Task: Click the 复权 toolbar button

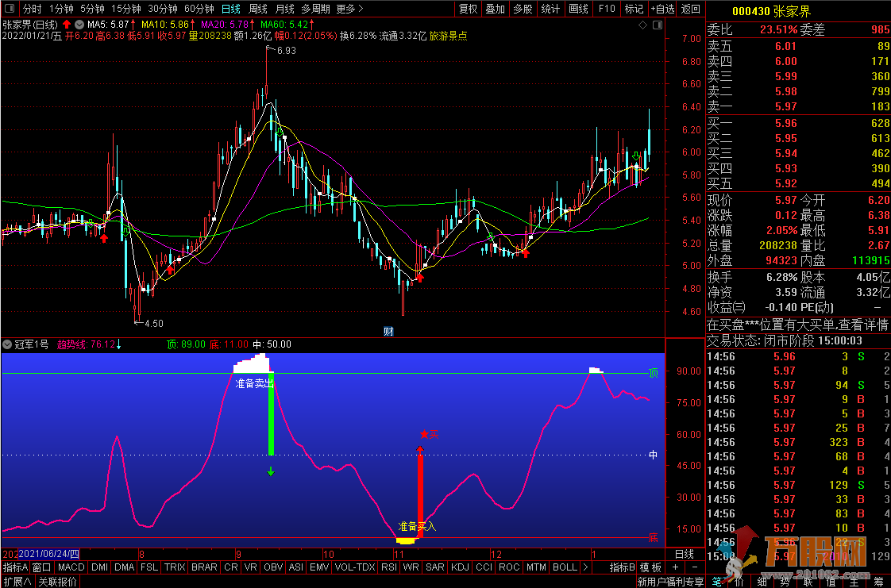Action: (469, 9)
